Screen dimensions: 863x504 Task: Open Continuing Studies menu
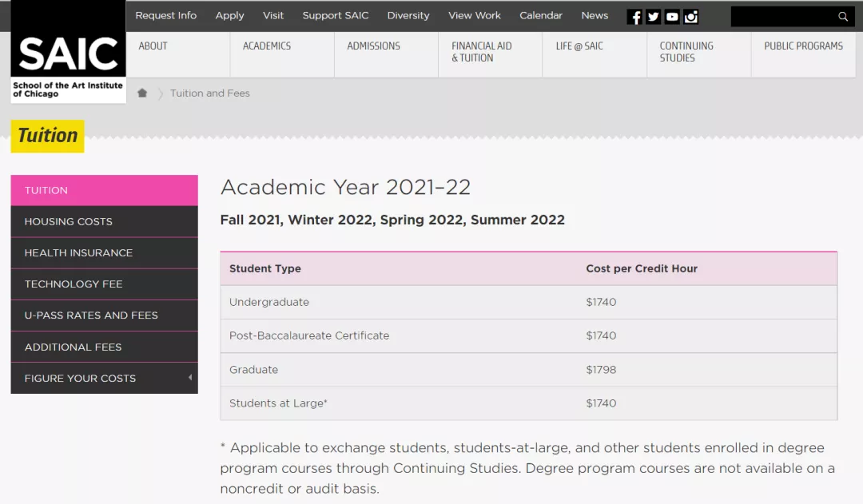coord(699,54)
